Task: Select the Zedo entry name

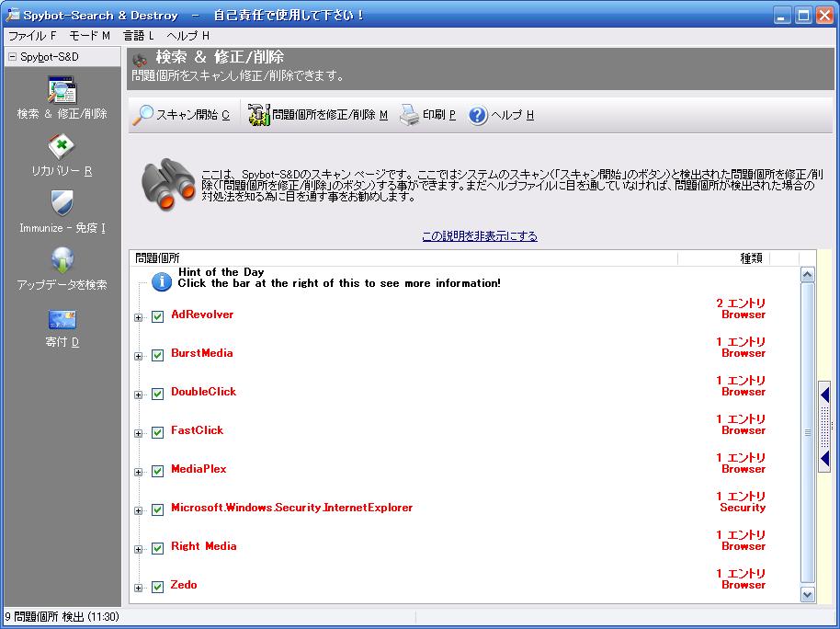Action: point(184,585)
